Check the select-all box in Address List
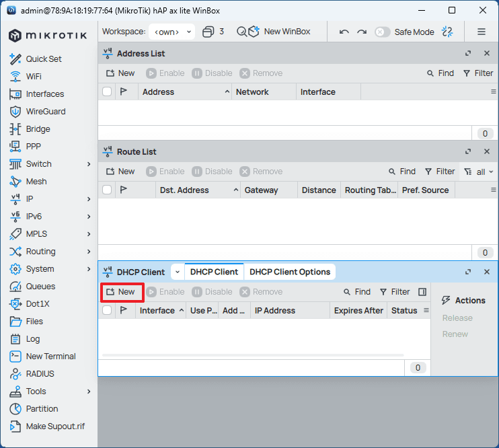 coord(107,92)
